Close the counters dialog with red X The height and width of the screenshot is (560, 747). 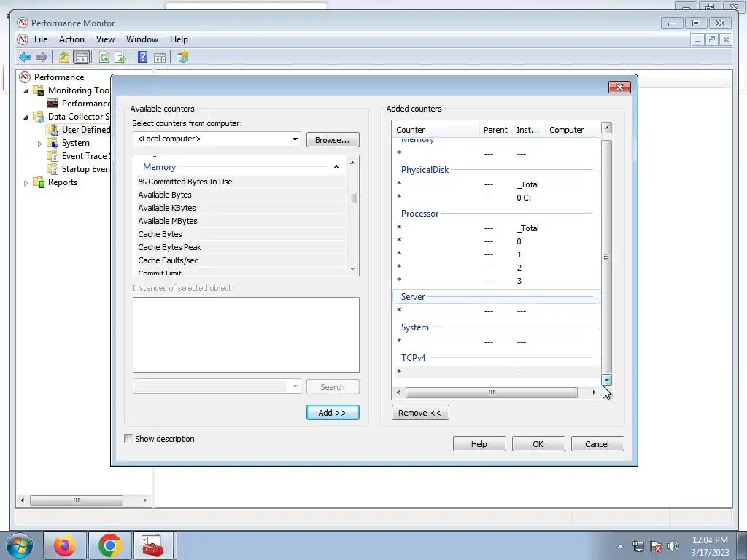pos(619,87)
